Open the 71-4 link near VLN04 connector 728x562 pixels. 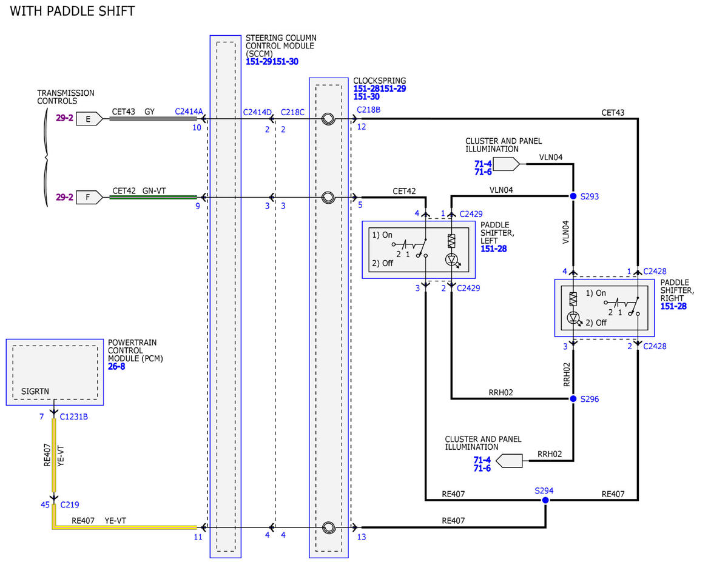coord(483,164)
